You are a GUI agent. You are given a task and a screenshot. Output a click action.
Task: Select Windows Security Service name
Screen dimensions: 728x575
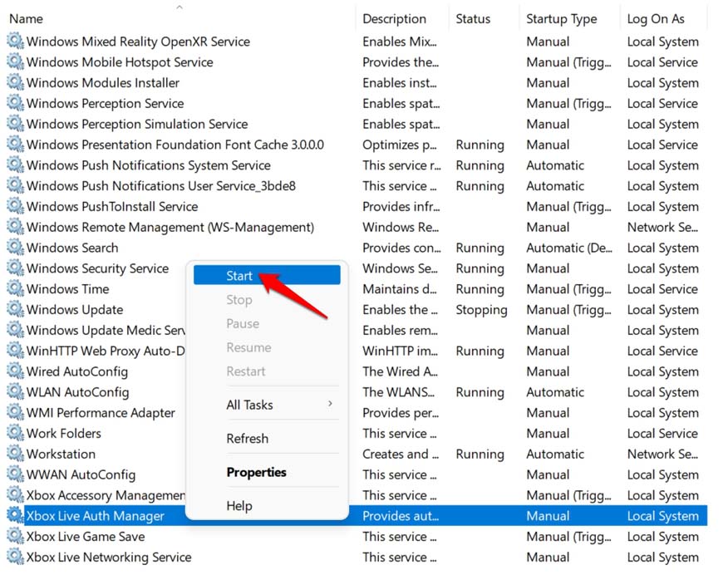tap(97, 268)
